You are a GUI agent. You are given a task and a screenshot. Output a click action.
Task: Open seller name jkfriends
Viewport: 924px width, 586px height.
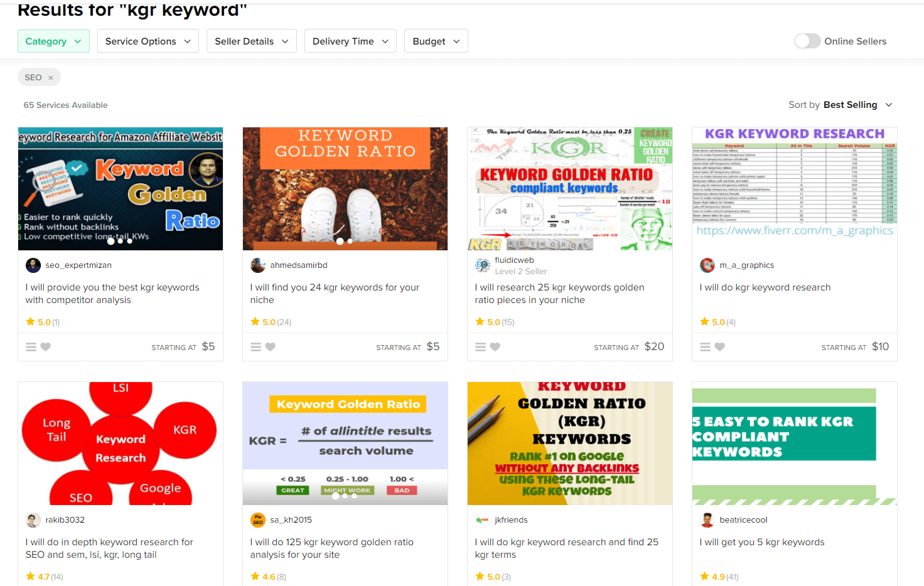511,520
